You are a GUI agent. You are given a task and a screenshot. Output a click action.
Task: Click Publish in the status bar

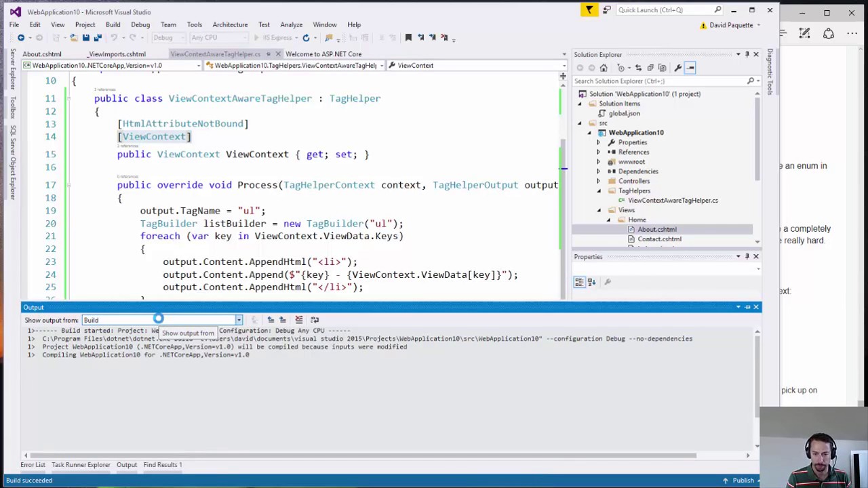743,481
